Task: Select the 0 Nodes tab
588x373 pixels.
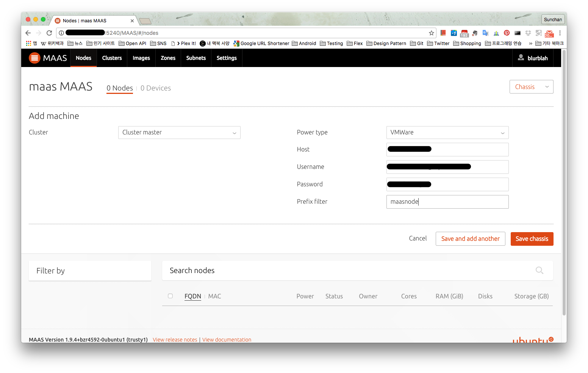Action: pos(120,88)
